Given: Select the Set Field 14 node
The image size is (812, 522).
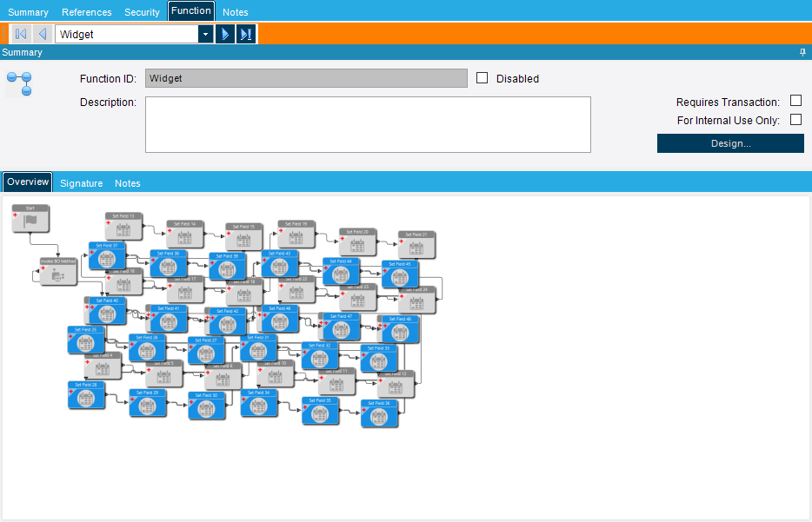Looking at the screenshot, I should (185, 234).
